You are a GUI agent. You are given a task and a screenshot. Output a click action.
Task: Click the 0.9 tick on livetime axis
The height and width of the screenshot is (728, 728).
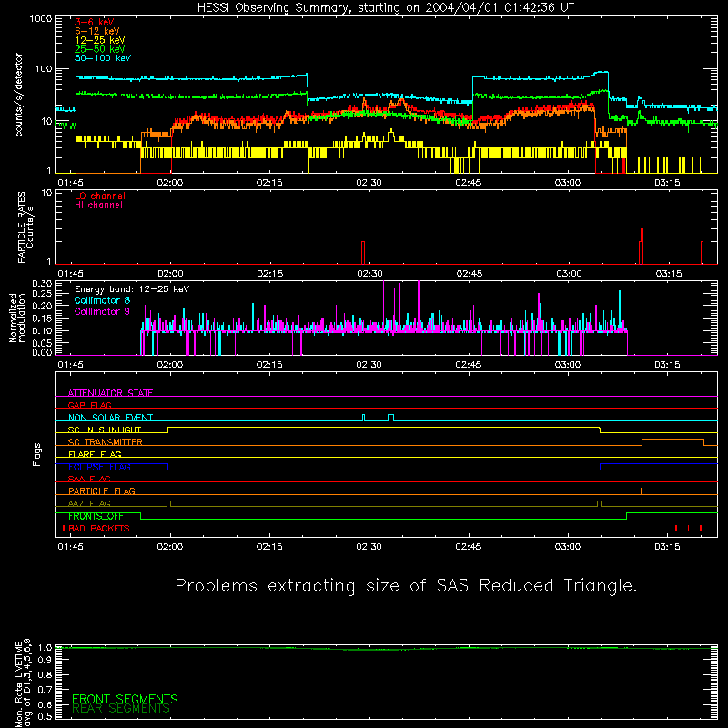[x=45, y=660]
